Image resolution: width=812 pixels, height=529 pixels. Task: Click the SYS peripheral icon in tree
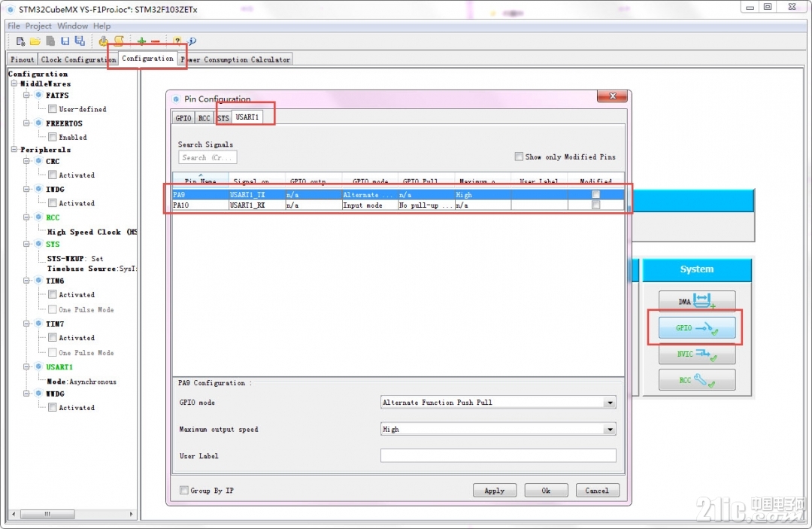point(38,244)
